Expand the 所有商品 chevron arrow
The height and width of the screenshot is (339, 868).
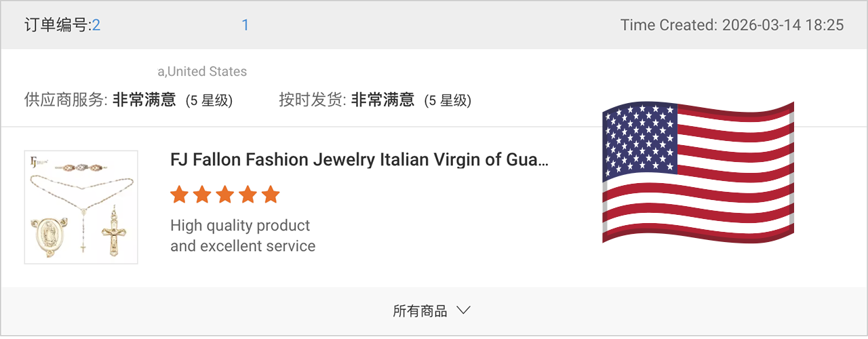[464, 311]
